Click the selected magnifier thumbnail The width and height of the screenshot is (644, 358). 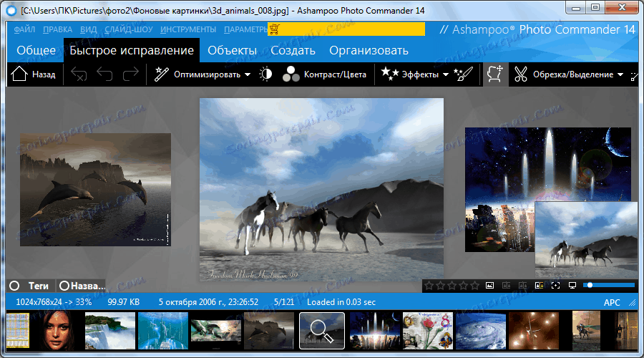[x=322, y=331]
